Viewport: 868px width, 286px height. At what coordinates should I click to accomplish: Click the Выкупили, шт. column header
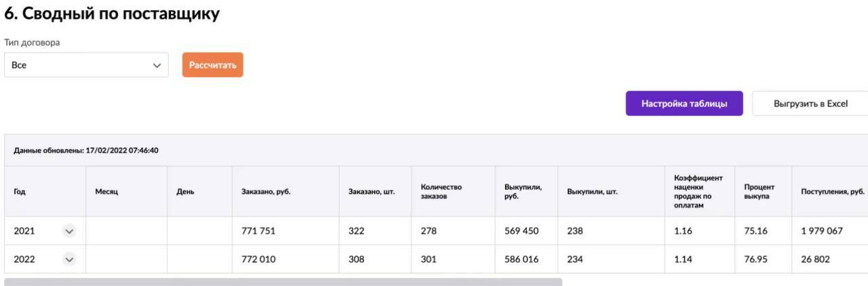[592, 192]
